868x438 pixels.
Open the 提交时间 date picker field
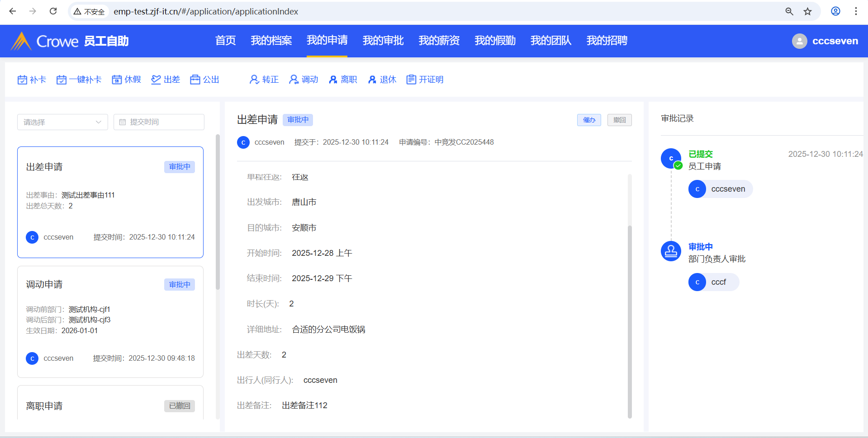(x=159, y=122)
